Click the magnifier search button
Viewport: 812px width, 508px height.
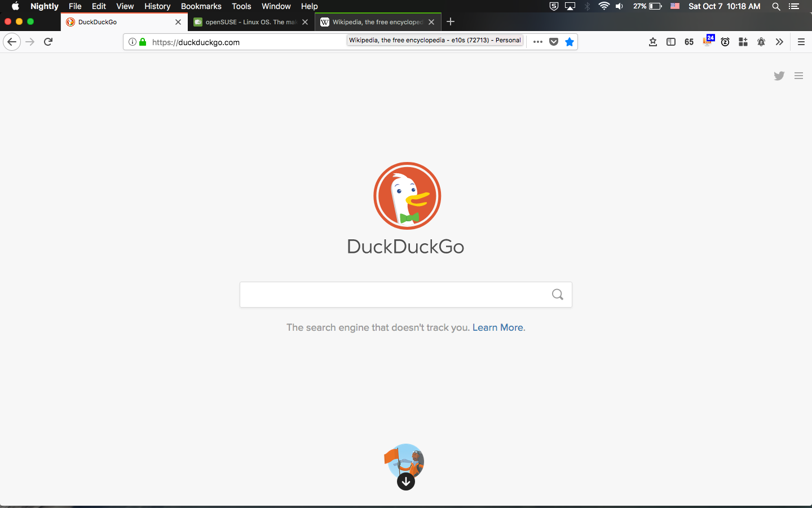[x=558, y=295]
